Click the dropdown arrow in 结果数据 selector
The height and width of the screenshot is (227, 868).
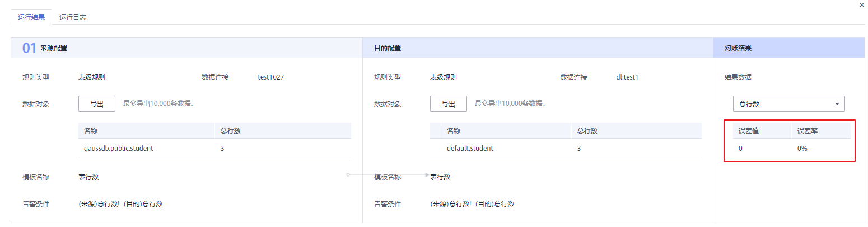[837, 104]
